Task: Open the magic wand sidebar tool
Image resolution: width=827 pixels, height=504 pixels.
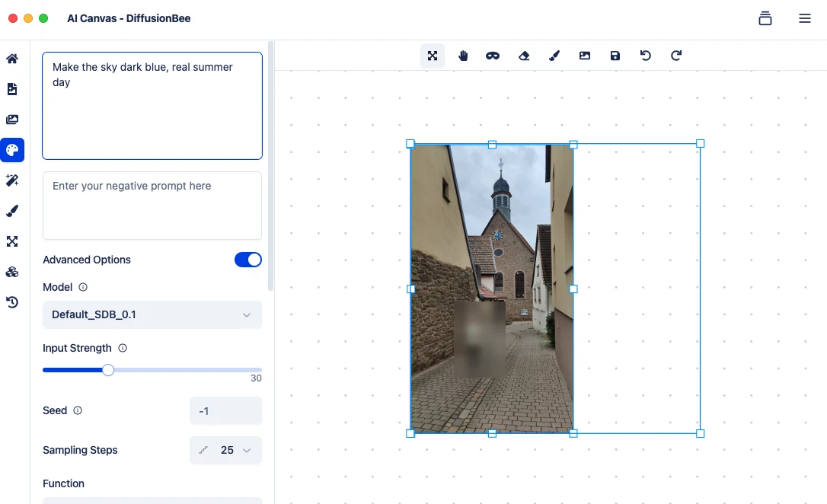Action: click(x=12, y=180)
